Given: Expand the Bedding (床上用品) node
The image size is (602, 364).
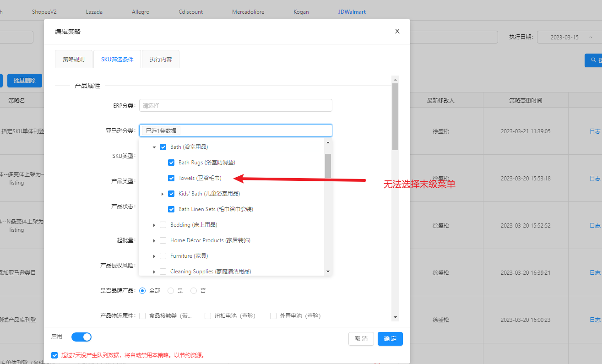Looking at the screenshot, I should [154, 225].
